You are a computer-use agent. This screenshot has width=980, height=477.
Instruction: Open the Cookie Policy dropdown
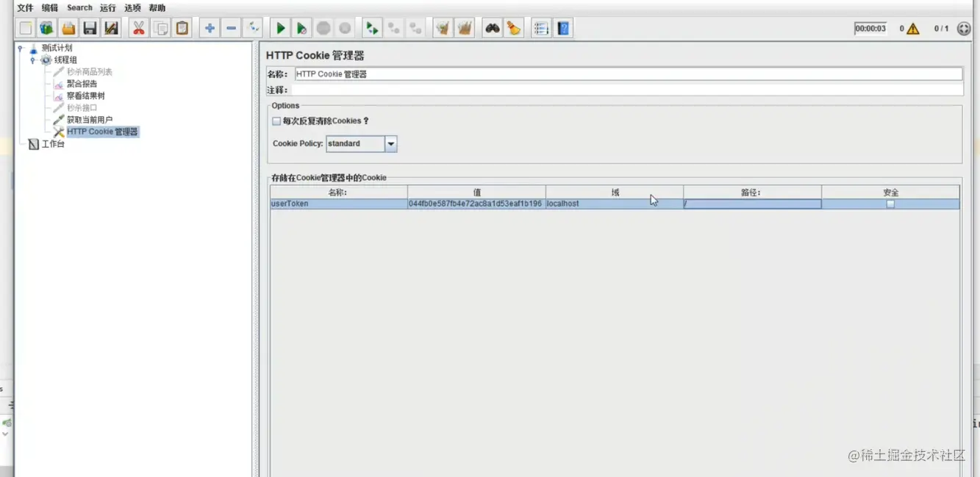click(x=391, y=144)
